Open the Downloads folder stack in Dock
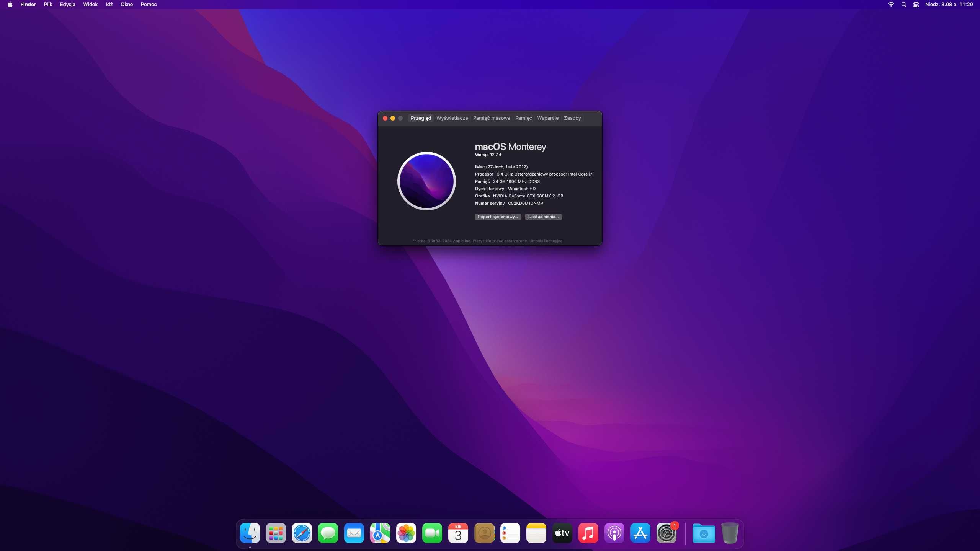 pyautogui.click(x=704, y=533)
